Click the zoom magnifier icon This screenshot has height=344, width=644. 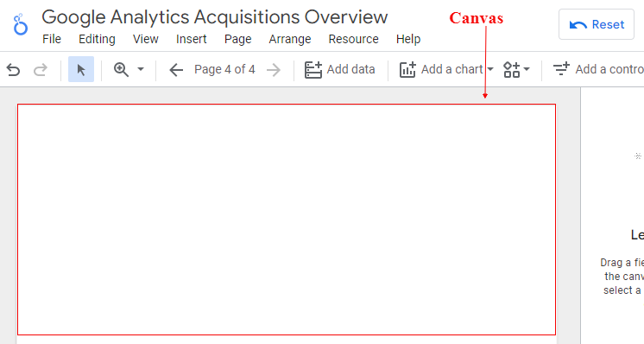121,69
